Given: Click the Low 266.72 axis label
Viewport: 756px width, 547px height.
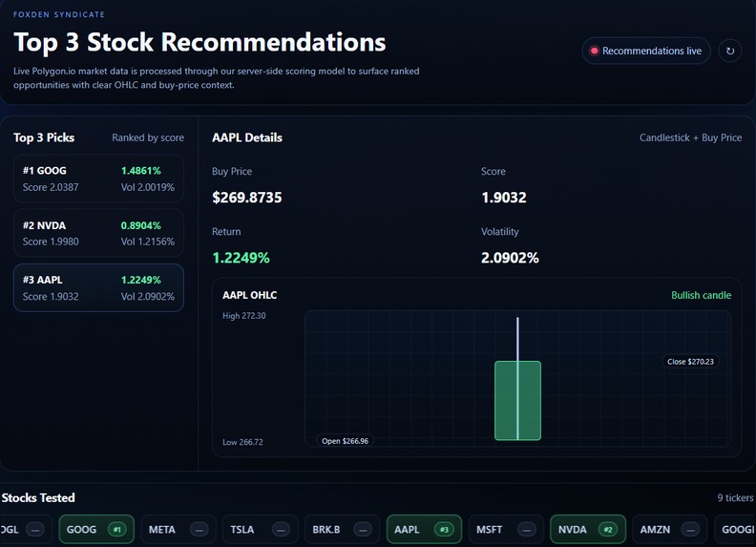Looking at the screenshot, I should click(242, 442).
